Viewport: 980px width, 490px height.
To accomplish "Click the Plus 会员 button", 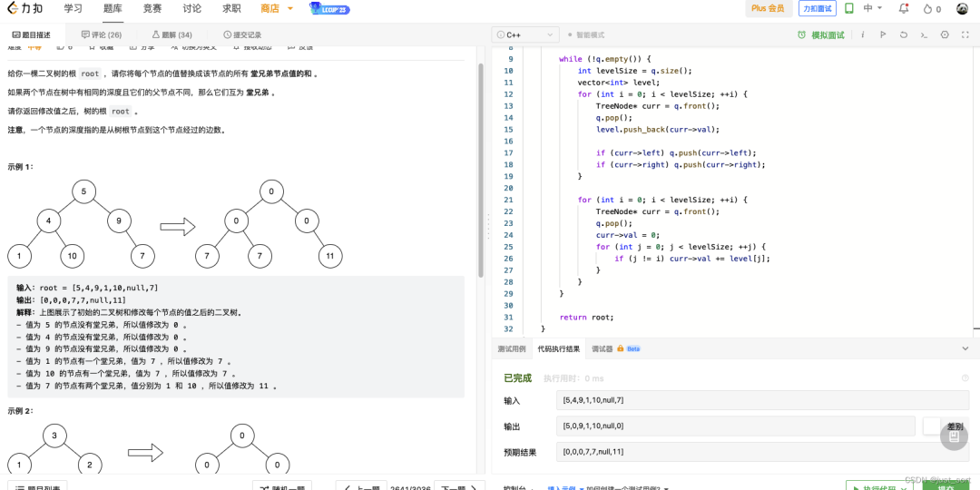I will [768, 8].
